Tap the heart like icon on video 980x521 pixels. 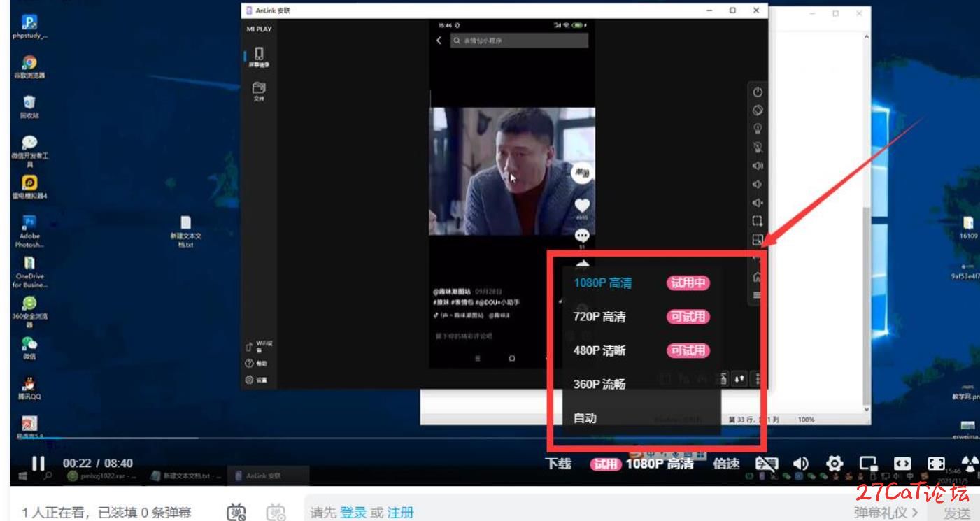pyautogui.click(x=582, y=206)
